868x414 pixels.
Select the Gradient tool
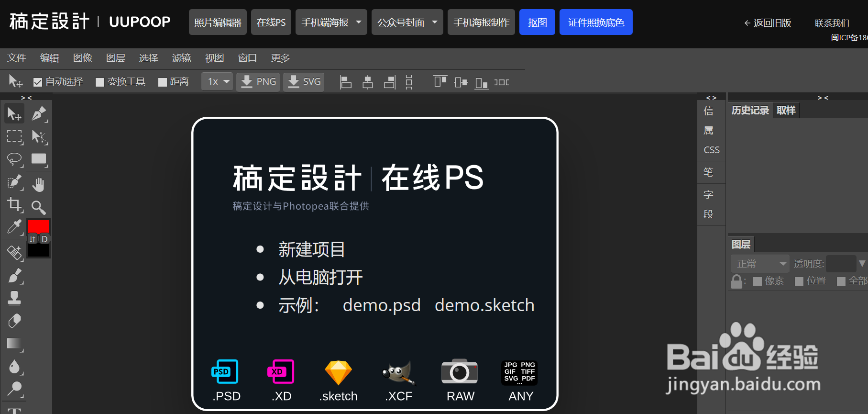[14, 344]
